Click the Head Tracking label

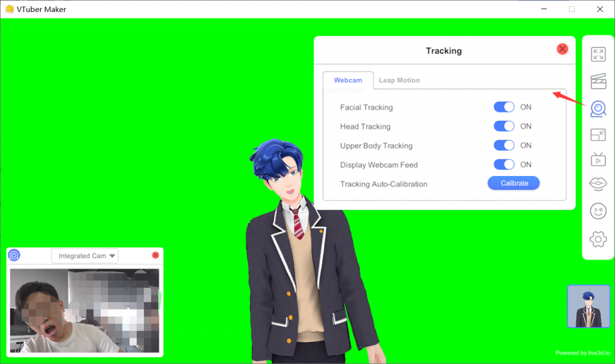point(365,127)
